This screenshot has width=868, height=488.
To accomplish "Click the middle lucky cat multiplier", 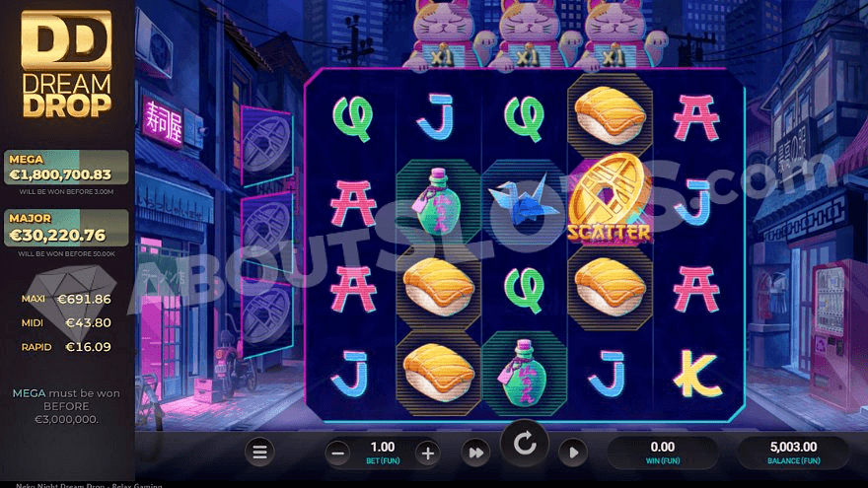I will tap(525, 35).
